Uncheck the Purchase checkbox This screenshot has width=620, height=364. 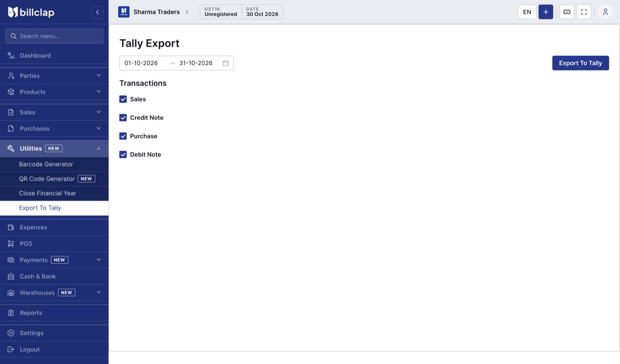point(123,136)
